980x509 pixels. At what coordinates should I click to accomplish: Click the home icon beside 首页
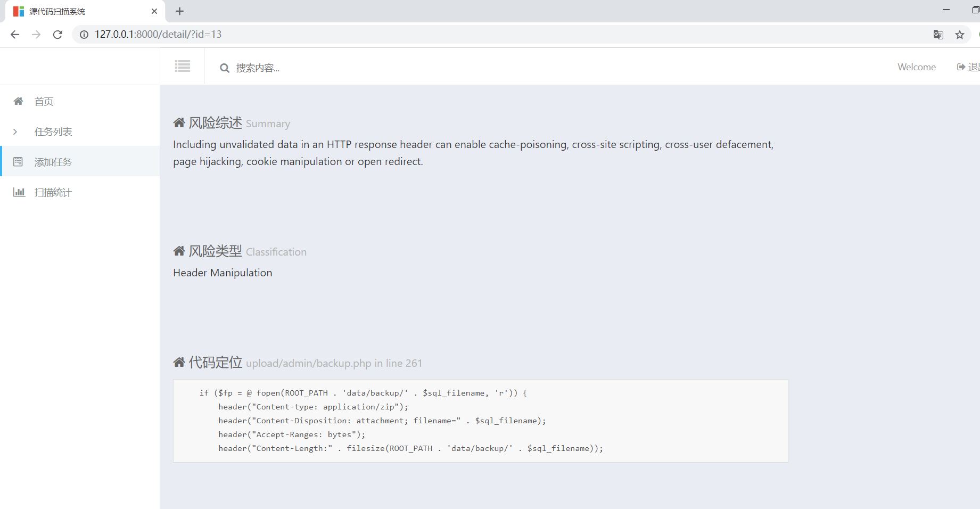click(18, 101)
